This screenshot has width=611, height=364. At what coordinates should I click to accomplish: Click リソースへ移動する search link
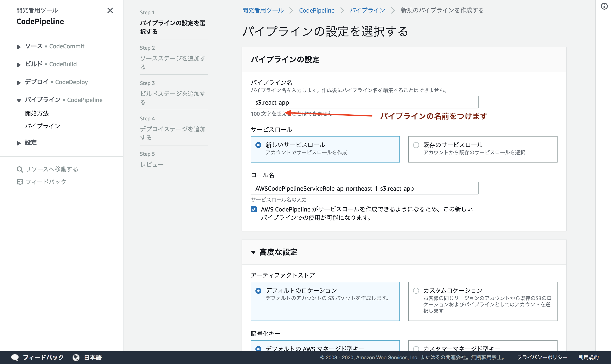(x=52, y=169)
